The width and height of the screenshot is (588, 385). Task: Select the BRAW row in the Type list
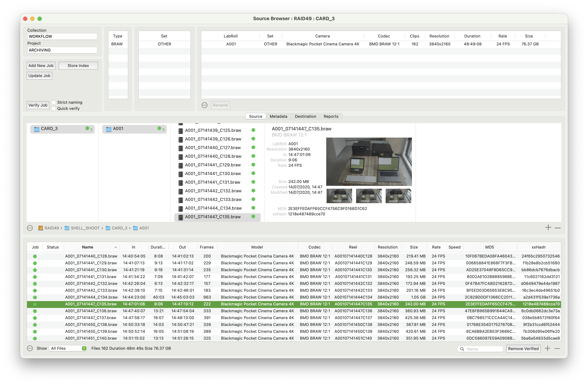click(118, 44)
